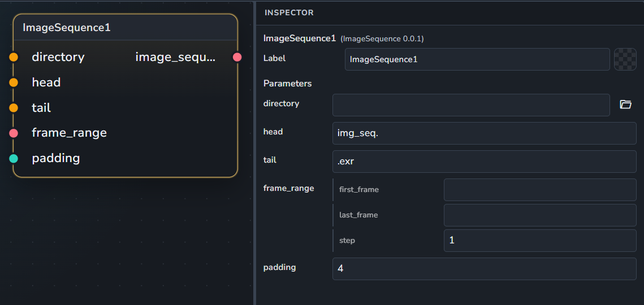Screen dimensions: 644x305
Task: Click the folder browse icon beside directory
Action: point(625,104)
